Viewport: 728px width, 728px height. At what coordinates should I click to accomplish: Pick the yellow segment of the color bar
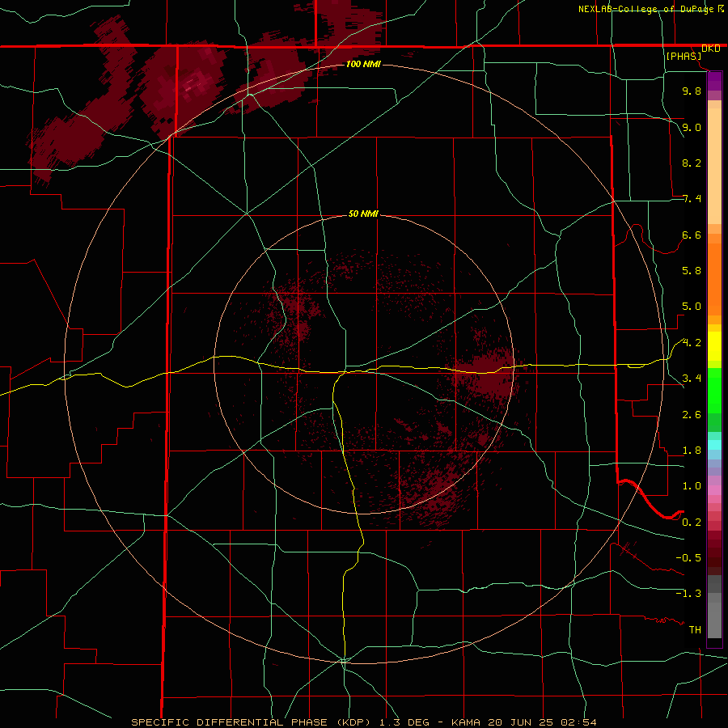[714, 346]
